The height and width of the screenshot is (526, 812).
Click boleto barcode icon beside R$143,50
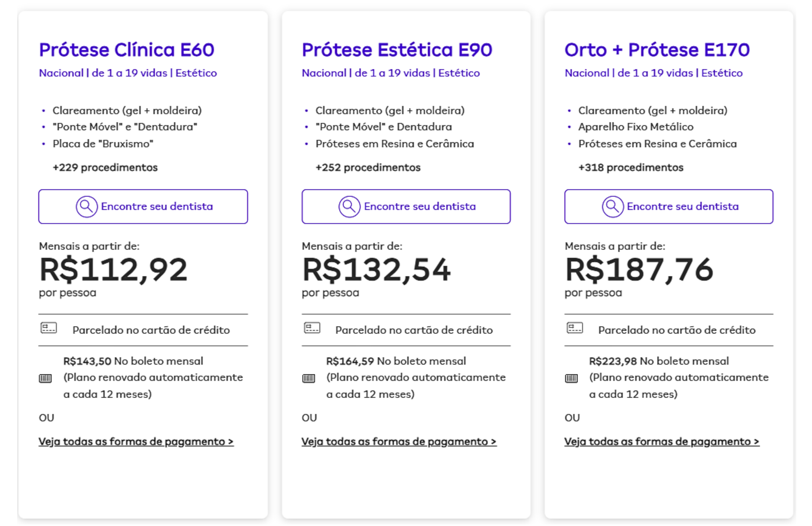45,378
